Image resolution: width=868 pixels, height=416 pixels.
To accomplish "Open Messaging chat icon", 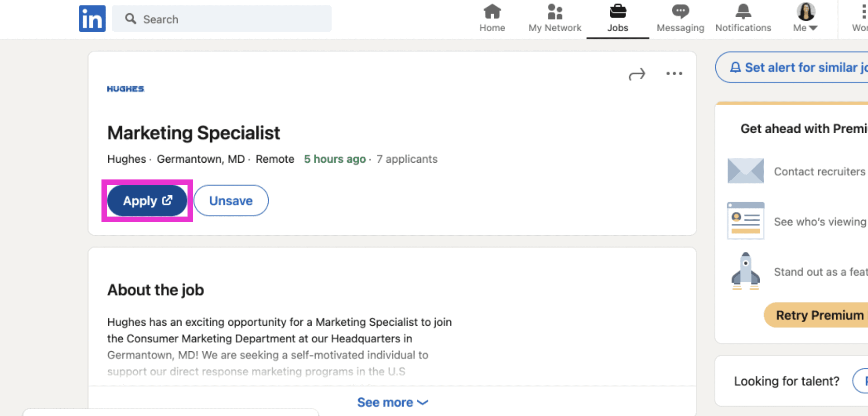I will pyautogui.click(x=680, y=12).
